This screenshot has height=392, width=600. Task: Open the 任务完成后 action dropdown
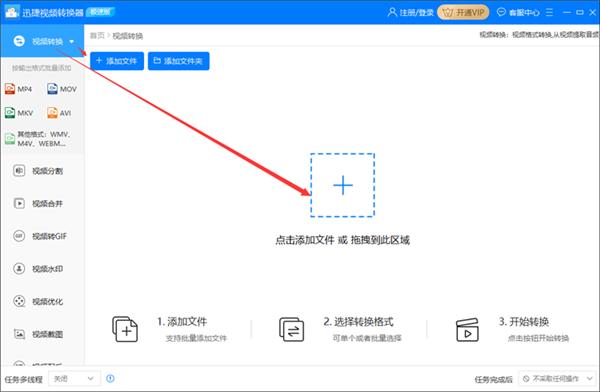click(x=558, y=379)
